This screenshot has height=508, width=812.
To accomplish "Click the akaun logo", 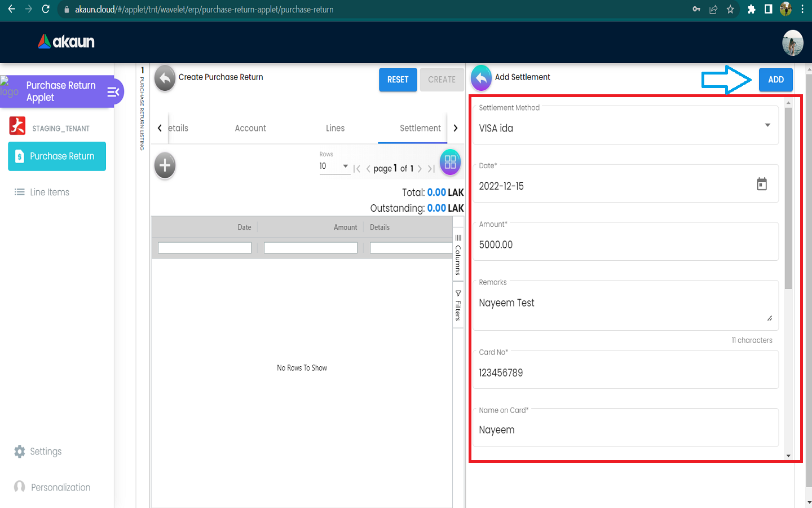I will [66, 41].
